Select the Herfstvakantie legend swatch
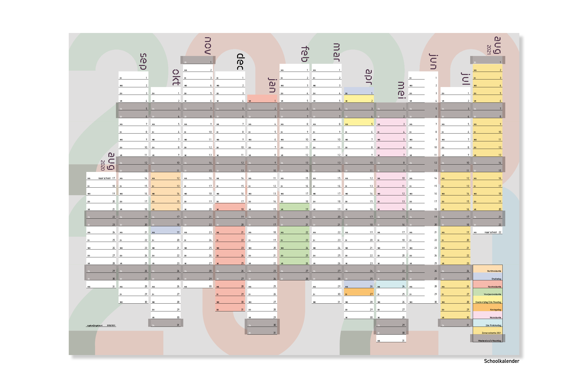The image size is (588, 388). click(x=487, y=269)
